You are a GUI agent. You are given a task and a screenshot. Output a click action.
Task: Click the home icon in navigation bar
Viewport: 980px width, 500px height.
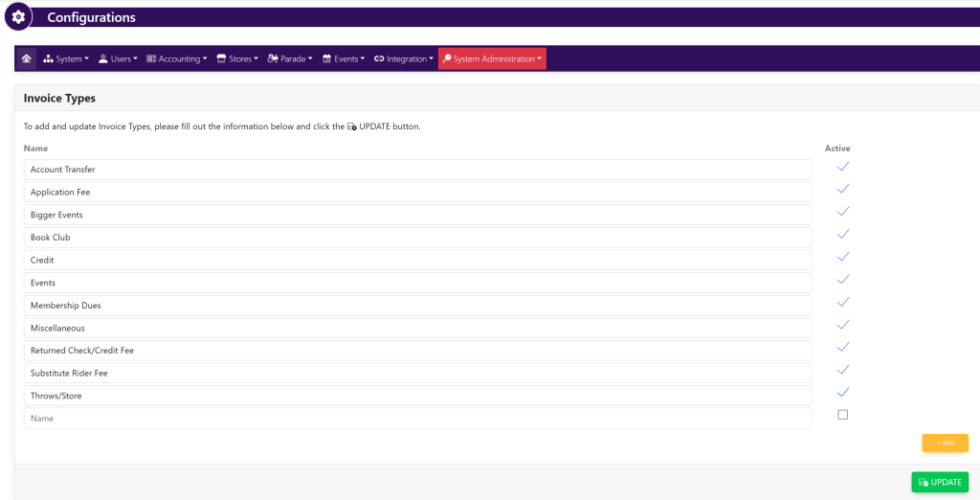(26, 58)
